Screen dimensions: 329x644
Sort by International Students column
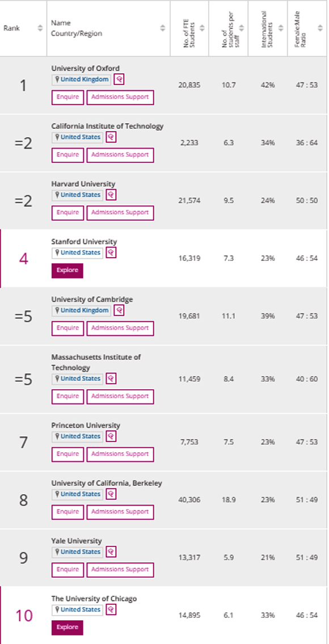281,28
